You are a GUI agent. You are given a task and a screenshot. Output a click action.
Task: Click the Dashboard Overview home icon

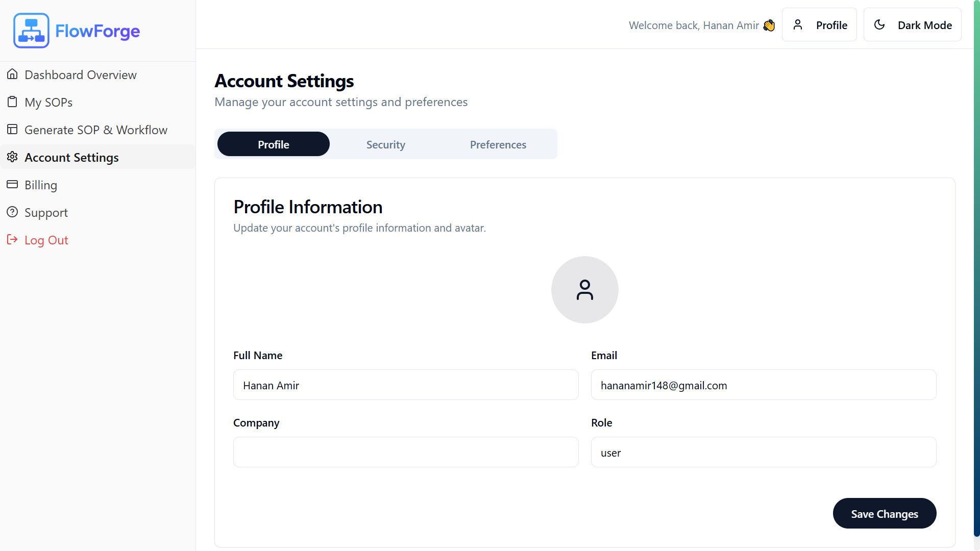pos(12,74)
